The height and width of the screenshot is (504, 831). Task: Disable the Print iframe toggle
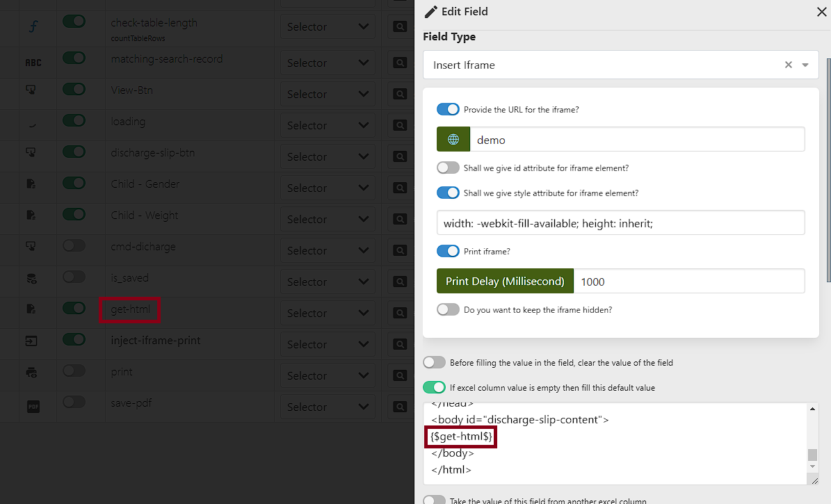click(448, 251)
